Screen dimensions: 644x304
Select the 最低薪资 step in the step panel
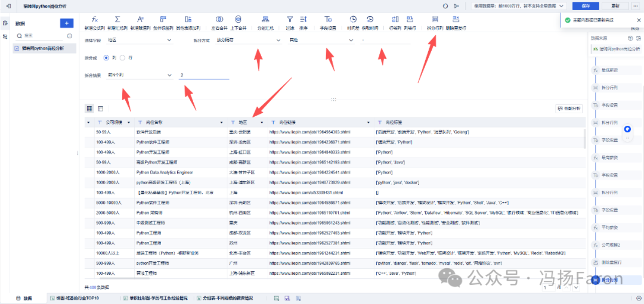tap(615, 70)
